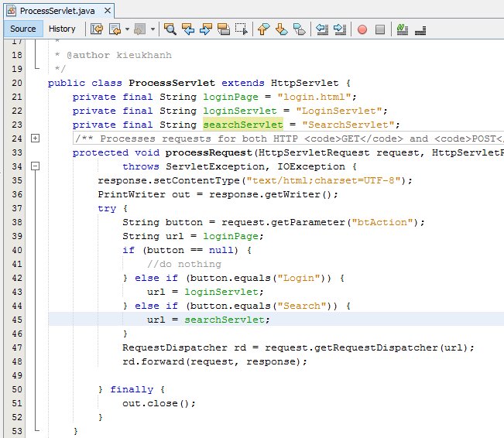The image size is (504, 438).
Task: Click line number 38 in the gutter
Action: point(17,222)
